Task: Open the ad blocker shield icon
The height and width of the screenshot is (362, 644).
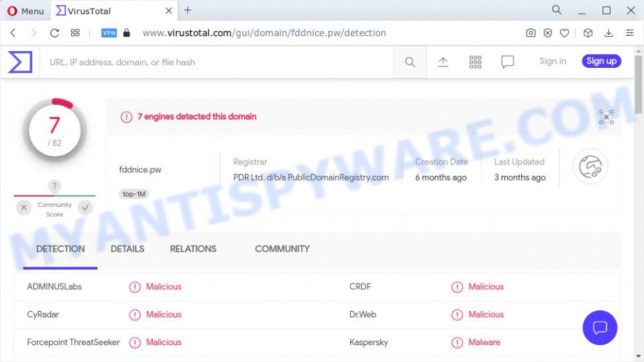Action: point(547,33)
